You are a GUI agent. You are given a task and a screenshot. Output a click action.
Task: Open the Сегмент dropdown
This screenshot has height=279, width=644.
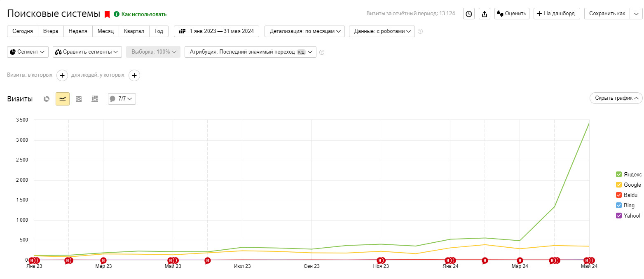[x=28, y=52]
